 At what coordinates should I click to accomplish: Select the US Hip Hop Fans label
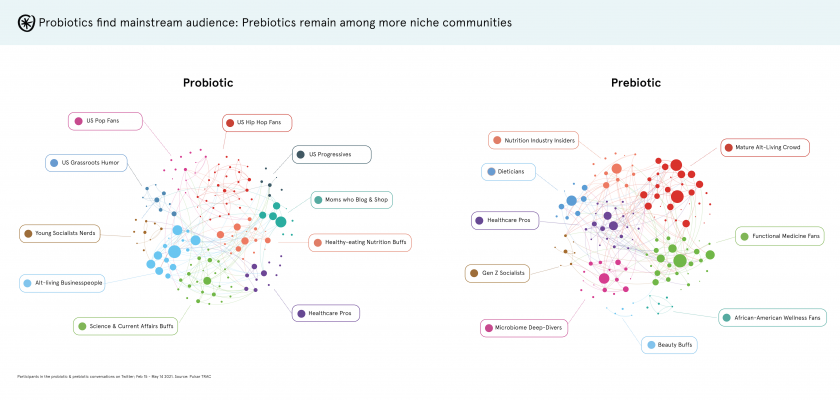tap(255, 123)
